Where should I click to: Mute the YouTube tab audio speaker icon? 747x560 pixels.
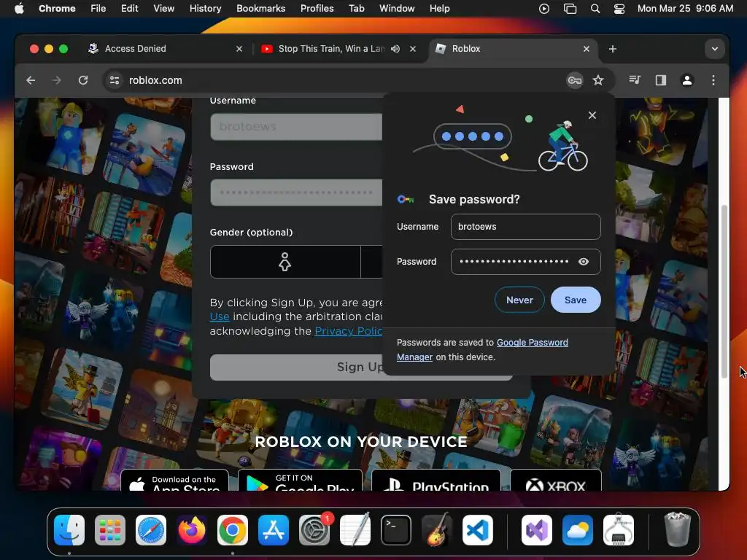pos(395,49)
